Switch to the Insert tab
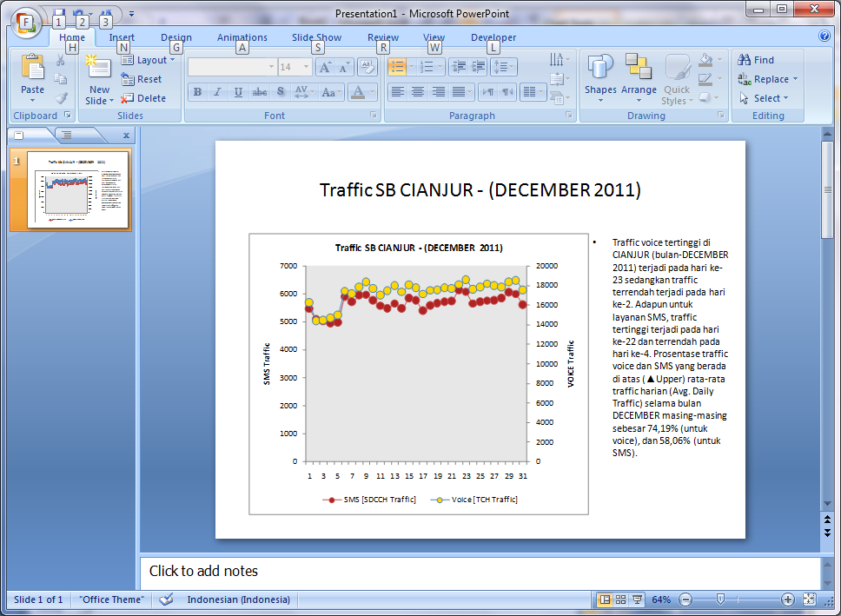841x616 pixels. coord(122,37)
